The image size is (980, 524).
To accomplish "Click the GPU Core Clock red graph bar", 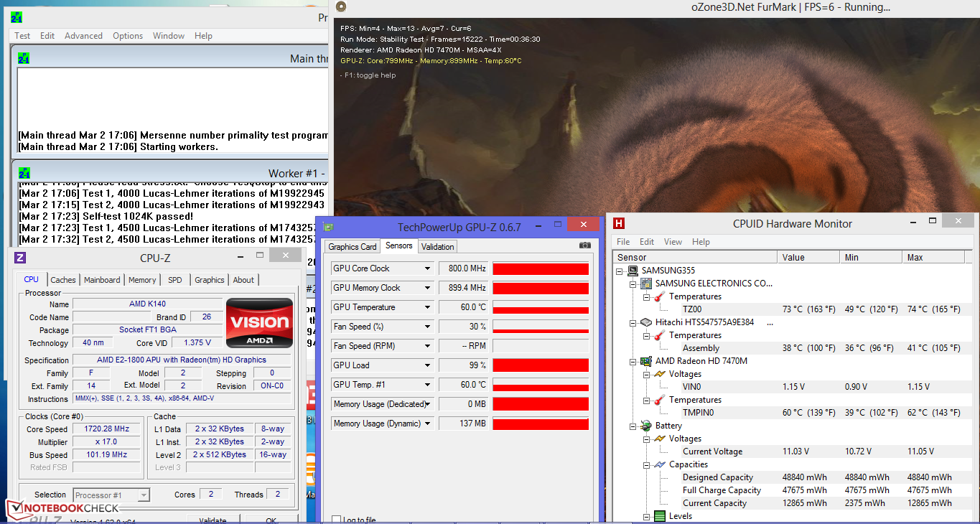I will click(541, 268).
